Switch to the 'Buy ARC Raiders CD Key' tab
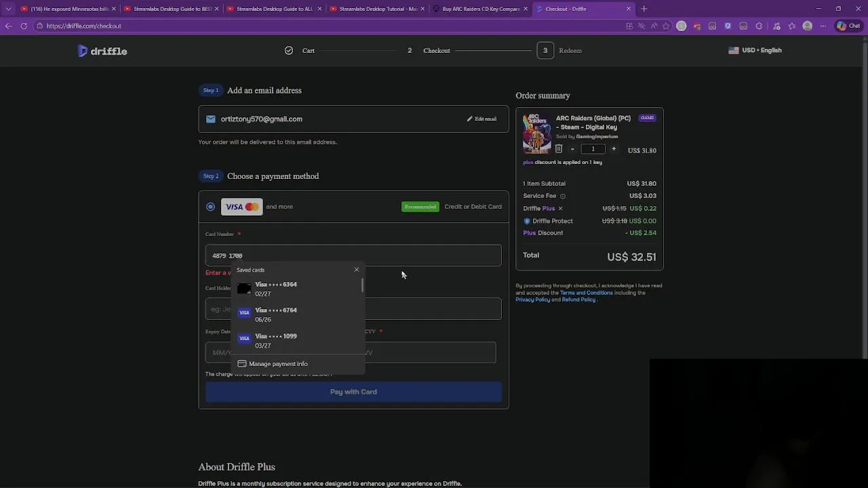Screen dimensions: 868x488 coord(480,9)
